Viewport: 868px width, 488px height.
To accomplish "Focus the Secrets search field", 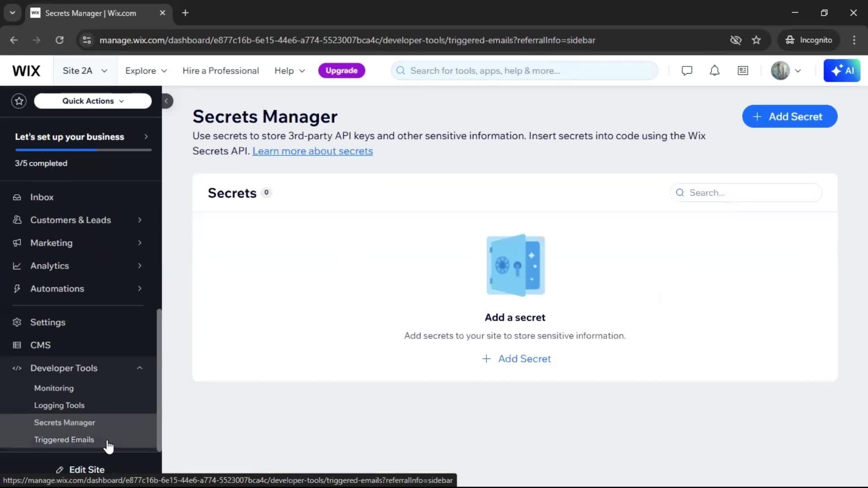I will (746, 193).
